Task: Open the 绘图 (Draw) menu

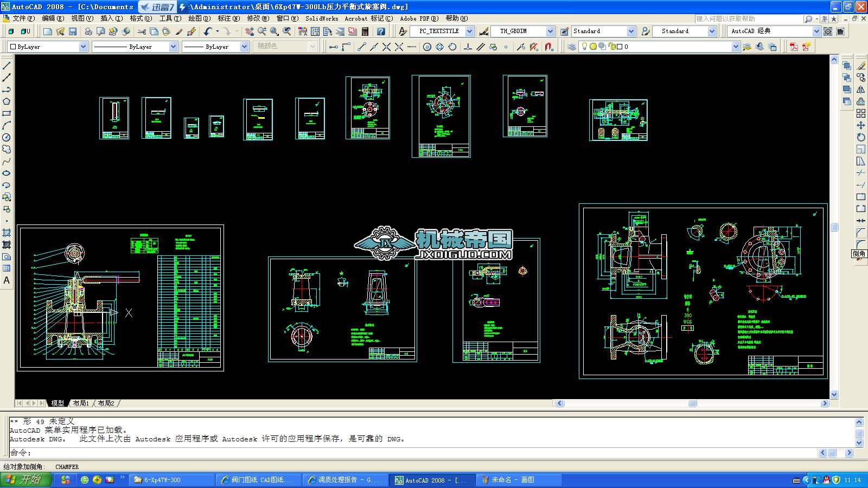Action: (x=199, y=18)
